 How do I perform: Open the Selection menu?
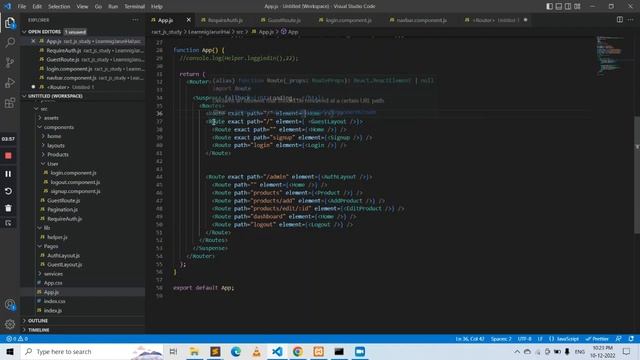[x=59, y=7]
